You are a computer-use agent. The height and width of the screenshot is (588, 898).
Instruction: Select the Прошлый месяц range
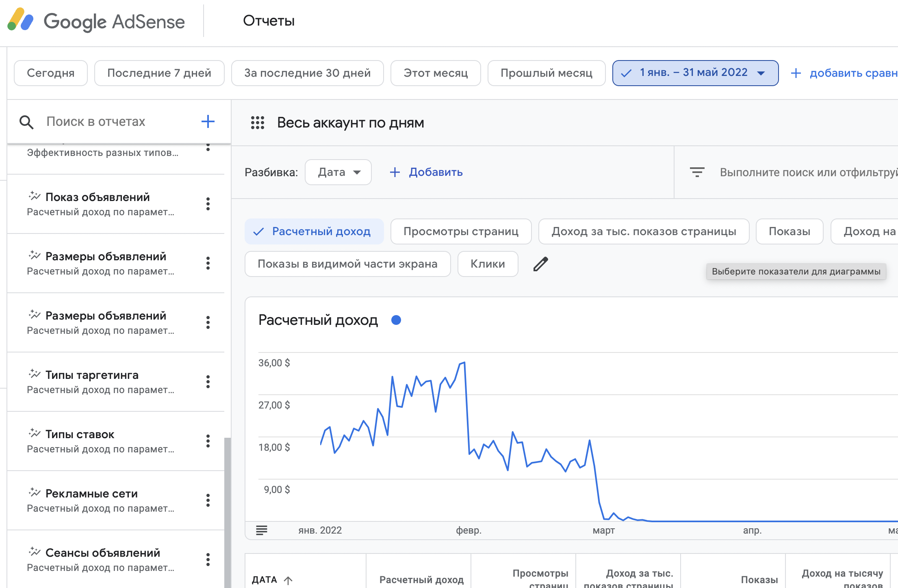click(546, 73)
